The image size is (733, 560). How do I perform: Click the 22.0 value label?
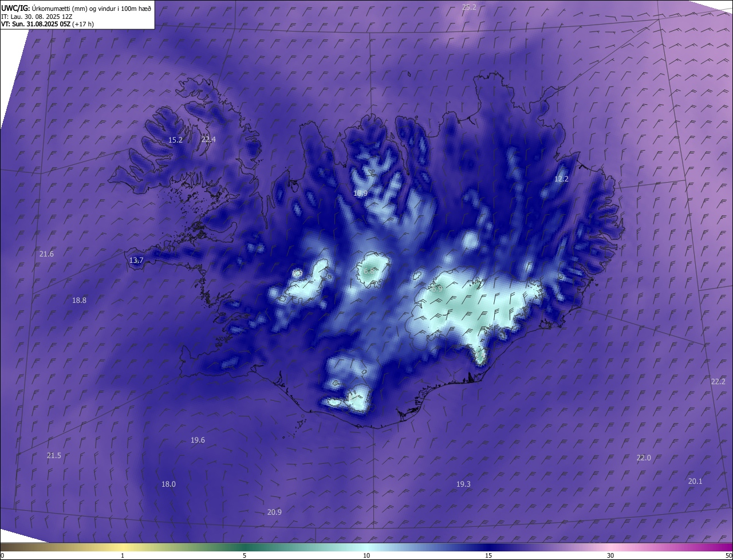pos(644,458)
